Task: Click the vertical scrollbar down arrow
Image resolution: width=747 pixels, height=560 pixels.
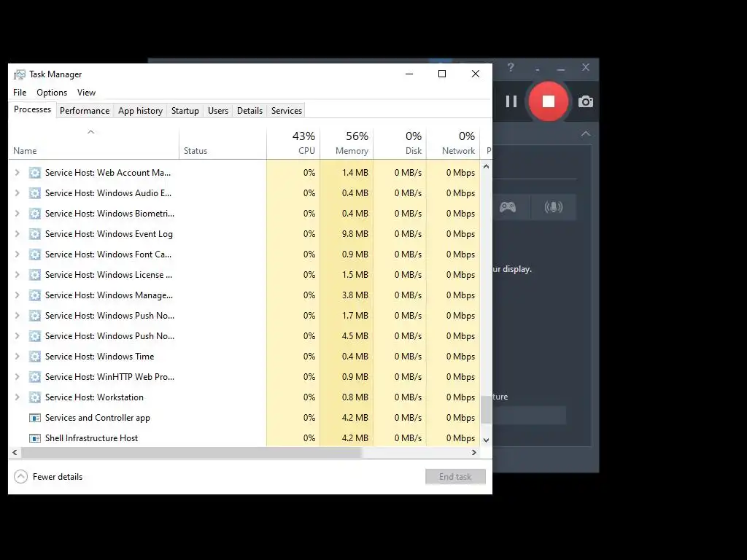Action: [486, 440]
